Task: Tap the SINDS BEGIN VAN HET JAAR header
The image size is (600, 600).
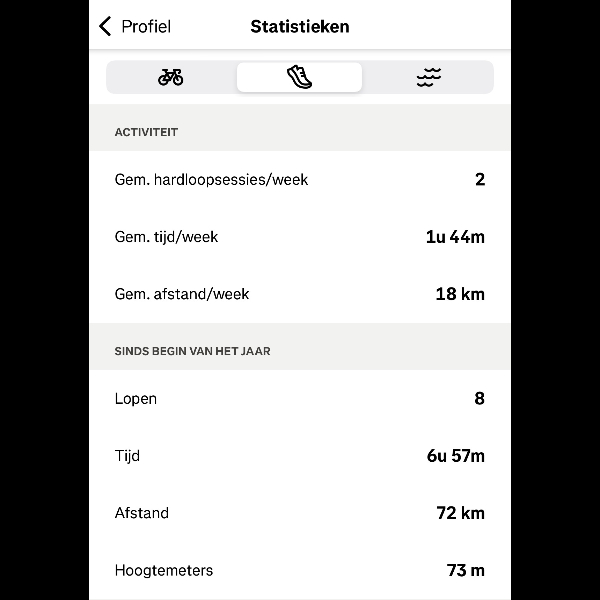Action: (192, 351)
